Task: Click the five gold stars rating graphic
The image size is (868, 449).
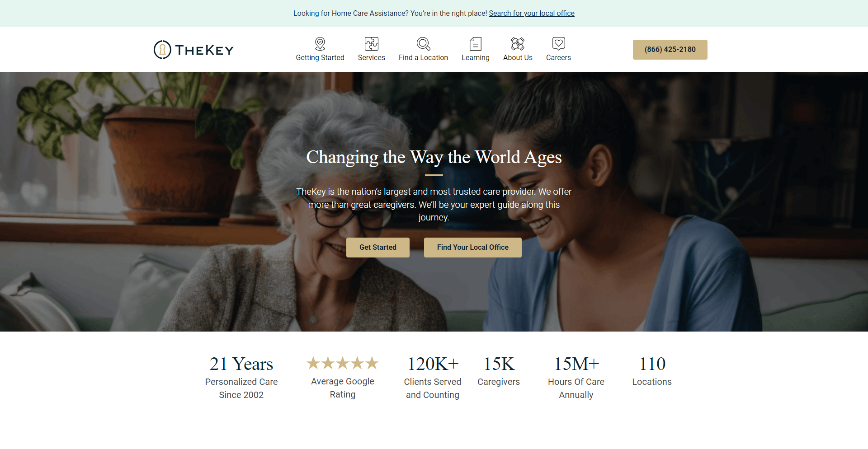Action: 343,363
